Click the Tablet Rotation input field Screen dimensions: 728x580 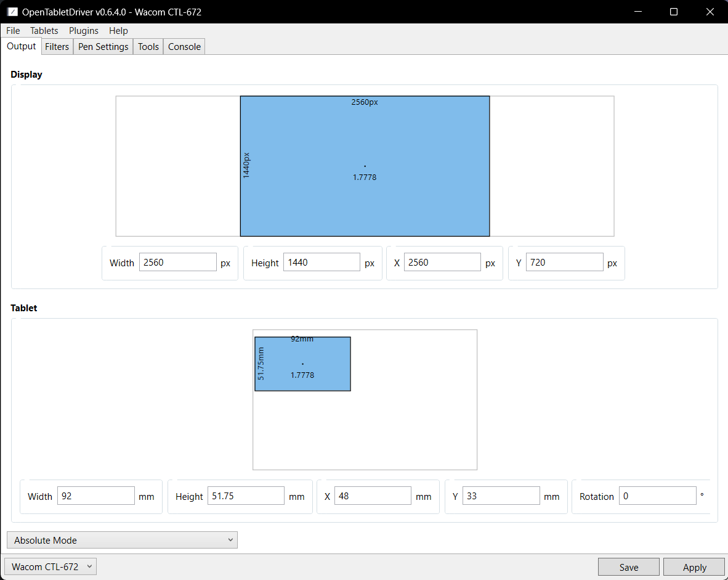[657, 496]
